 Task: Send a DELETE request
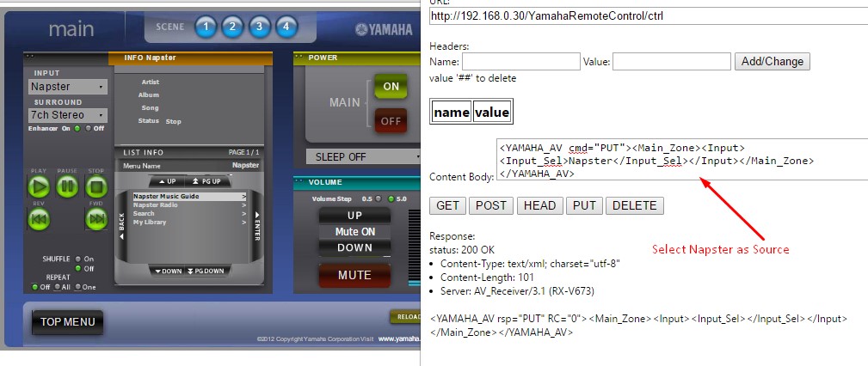point(634,205)
